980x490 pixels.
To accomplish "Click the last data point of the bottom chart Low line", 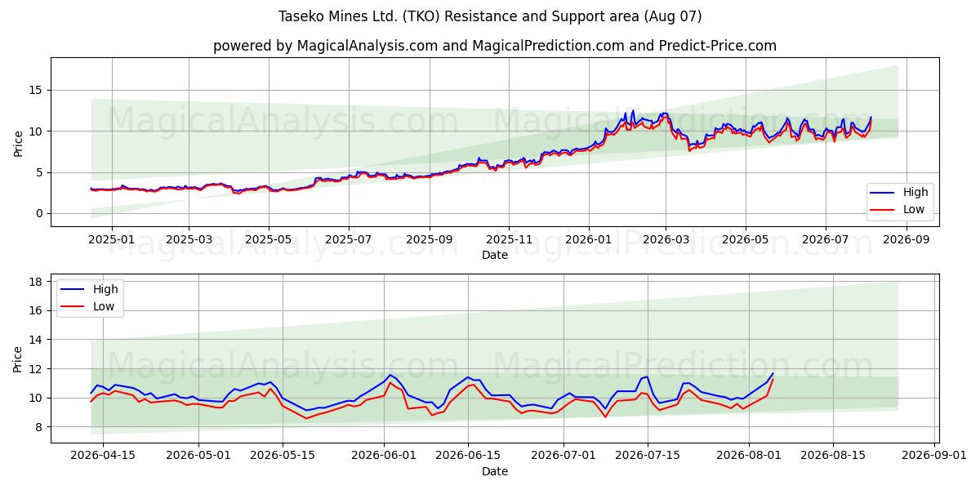I will coord(773,379).
